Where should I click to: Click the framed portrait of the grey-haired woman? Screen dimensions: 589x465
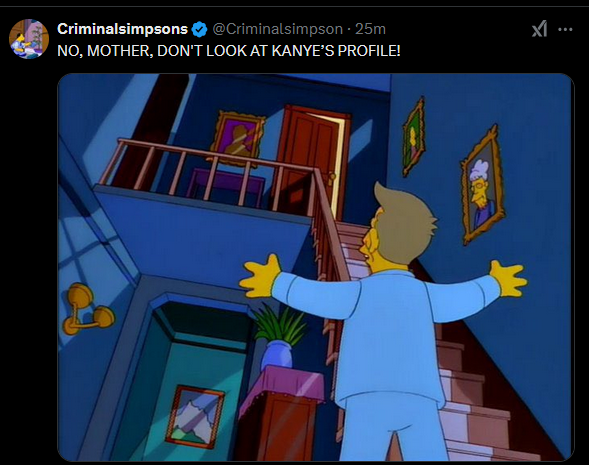coord(483,186)
